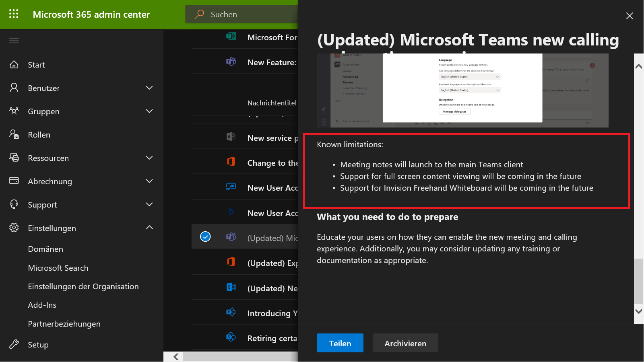Click the Abrechnung credit card icon
Screen dimensions: 644x362
14,181
